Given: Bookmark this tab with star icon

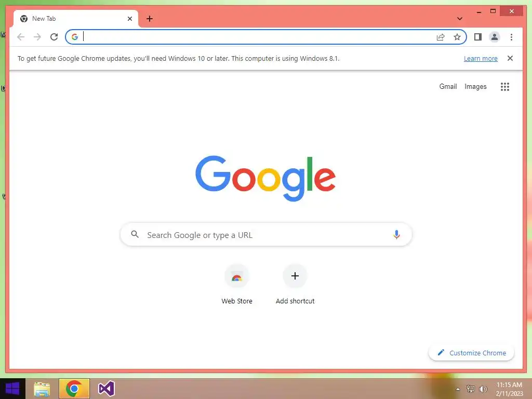Looking at the screenshot, I should click(x=457, y=37).
